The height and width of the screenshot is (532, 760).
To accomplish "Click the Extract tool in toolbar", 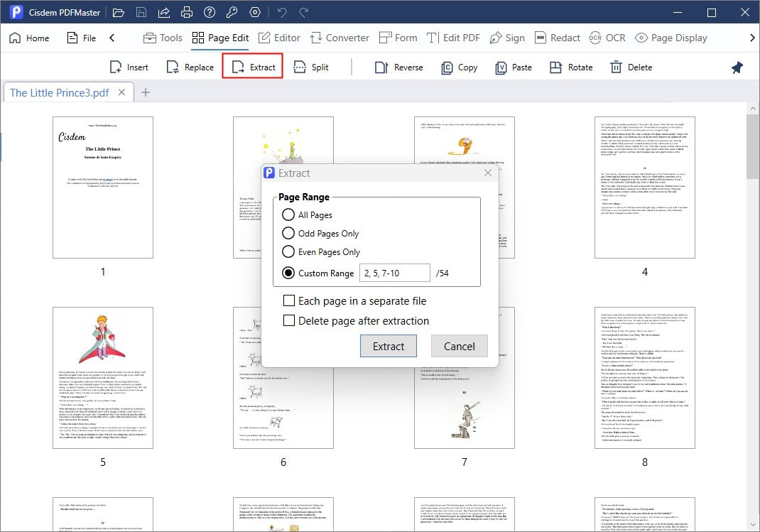I will [253, 67].
